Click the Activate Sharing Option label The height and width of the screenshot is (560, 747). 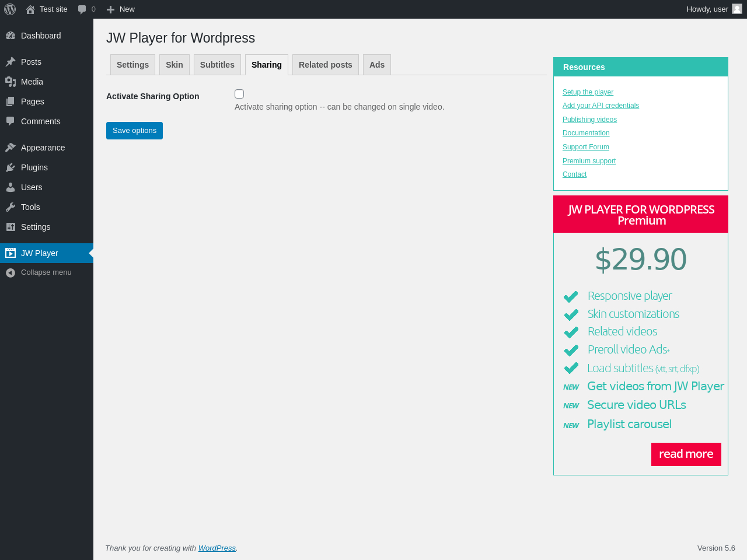[153, 96]
